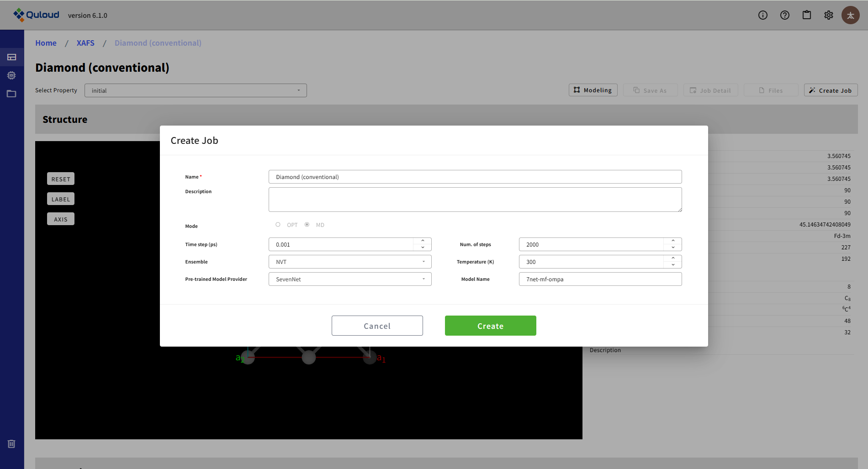Open settings gear icon
The image size is (868, 469).
(x=828, y=15)
